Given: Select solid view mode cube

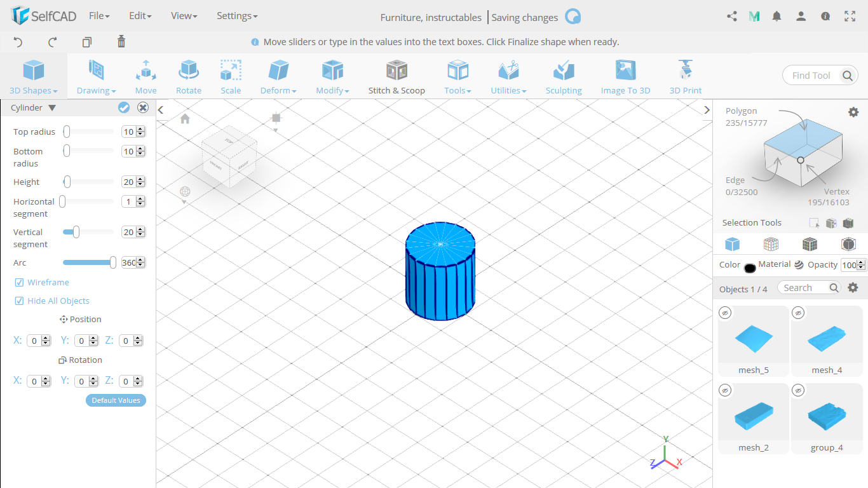Looking at the screenshot, I should coord(733,244).
